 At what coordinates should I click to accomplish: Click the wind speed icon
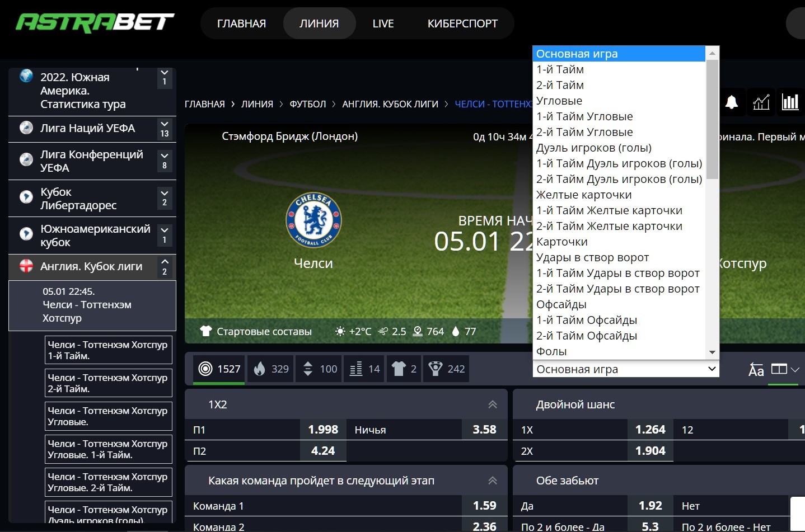(x=383, y=331)
